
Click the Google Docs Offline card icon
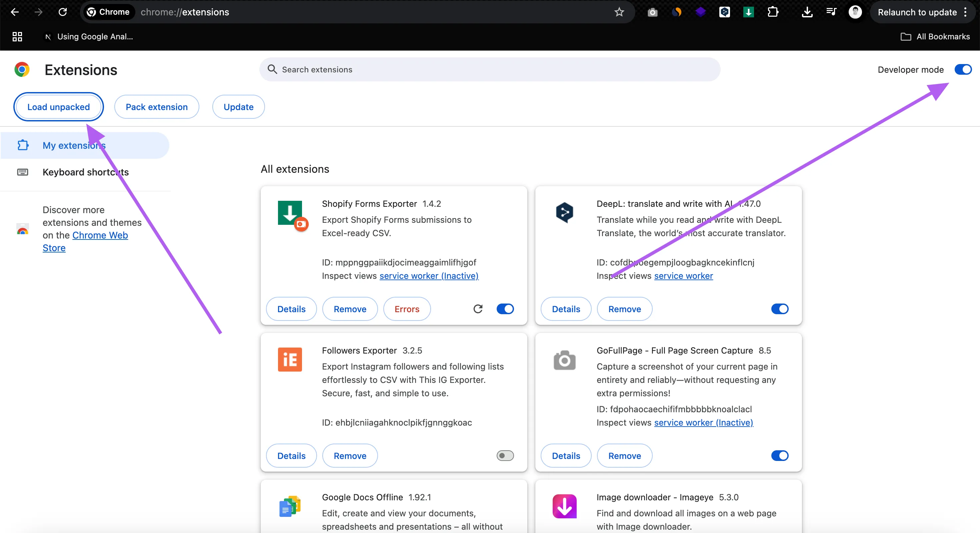pos(290,506)
